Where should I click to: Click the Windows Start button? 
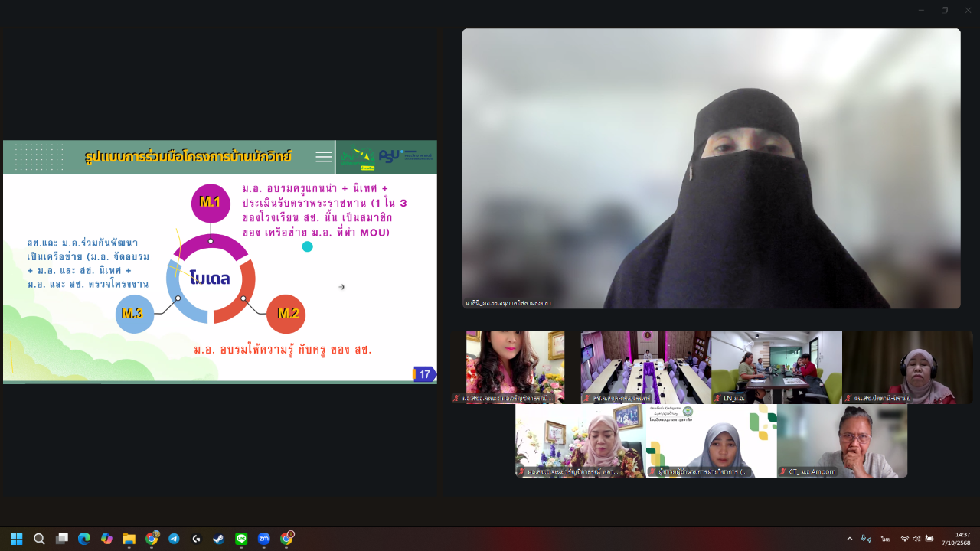(17, 539)
